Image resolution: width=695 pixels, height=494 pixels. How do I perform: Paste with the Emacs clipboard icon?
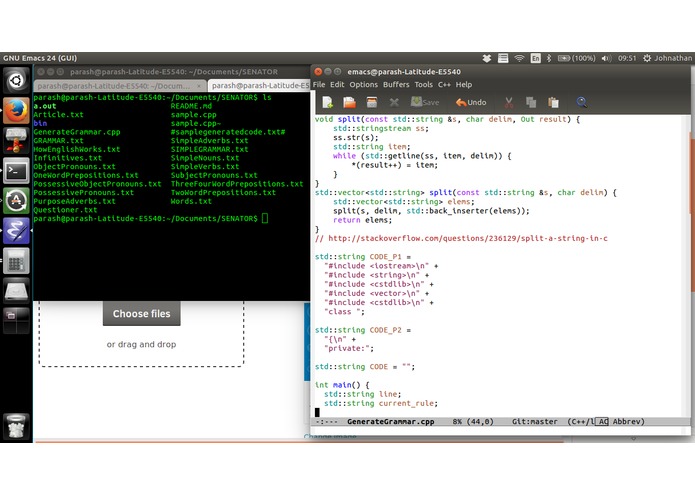[x=553, y=102]
